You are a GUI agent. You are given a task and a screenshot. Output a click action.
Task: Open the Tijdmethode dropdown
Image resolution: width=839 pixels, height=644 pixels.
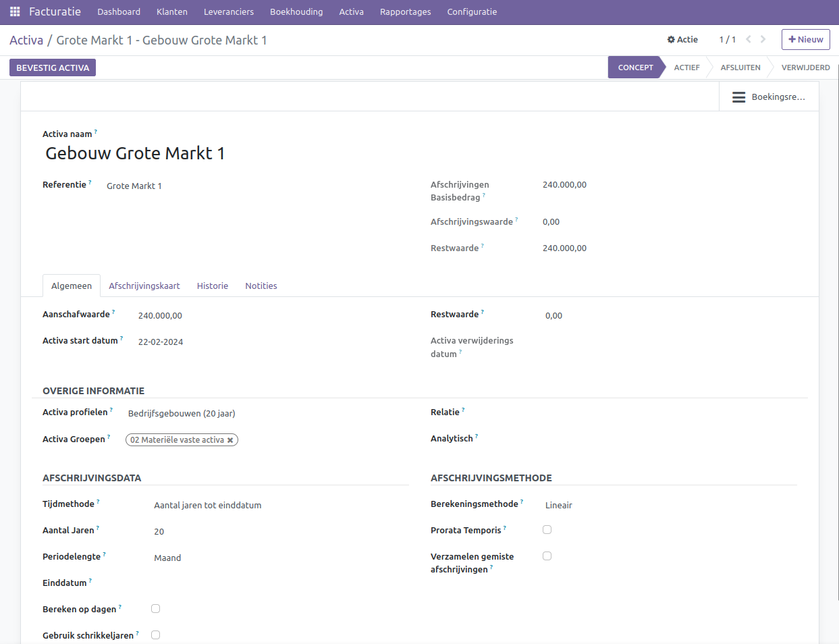click(208, 505)
